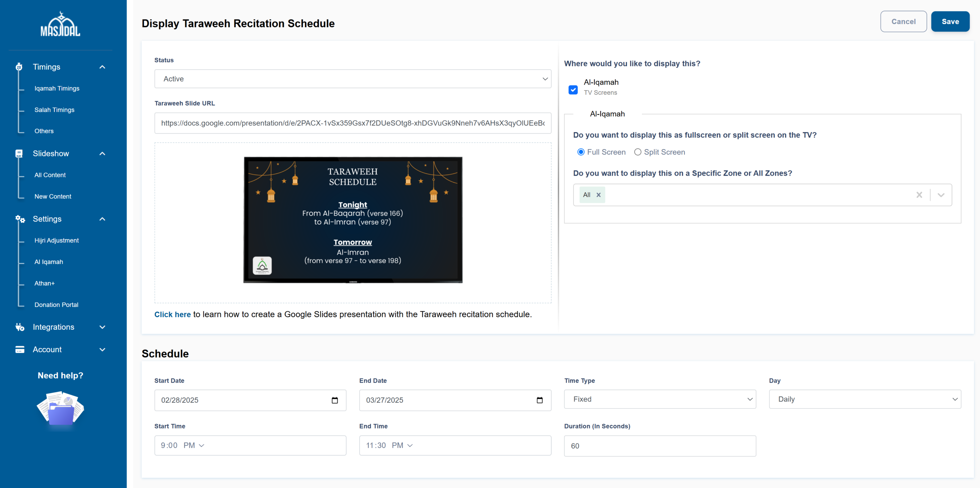Click the Settings gears icon
980x488 pixels.
pos(20,219)
